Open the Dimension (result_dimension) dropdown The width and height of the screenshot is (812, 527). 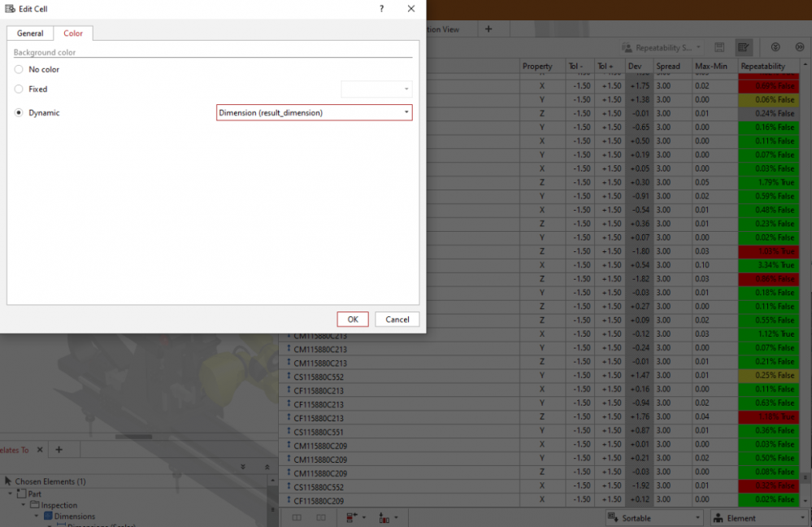[314, 112]
